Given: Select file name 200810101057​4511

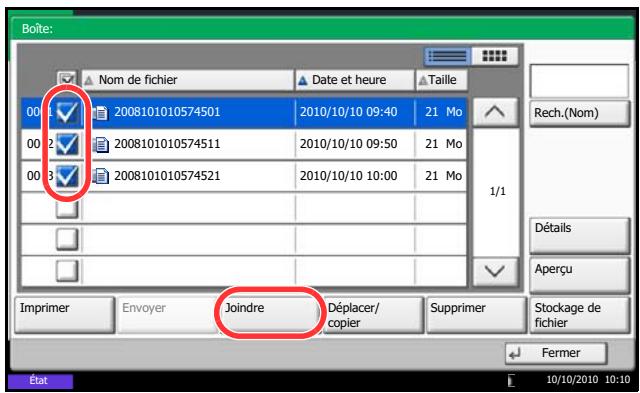Looking at the screenshot, I should point(167,144).
